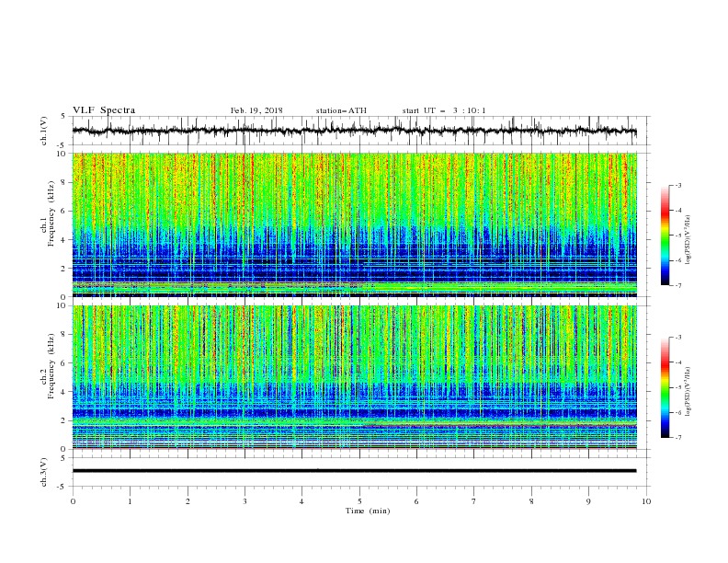728x563 pixels.
Task: Click inside the ch.2 spectrogram panel
Action: click(x=354, y=377)
